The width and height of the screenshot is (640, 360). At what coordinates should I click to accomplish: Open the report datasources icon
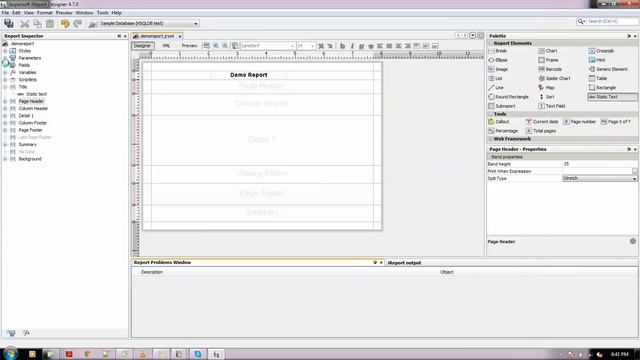pos(92,24)
